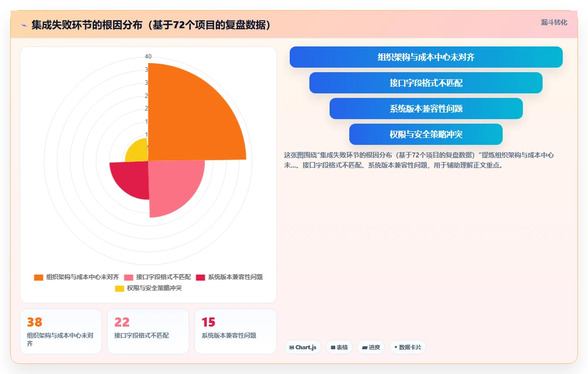
Task: Toggle the crimson 系统版本兼容性问题 legend swatch
Action: tap(200, 278)
